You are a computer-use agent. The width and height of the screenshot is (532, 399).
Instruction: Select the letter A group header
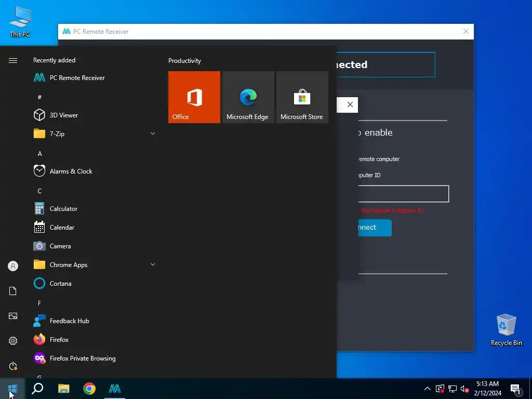(x=39, y=154)
